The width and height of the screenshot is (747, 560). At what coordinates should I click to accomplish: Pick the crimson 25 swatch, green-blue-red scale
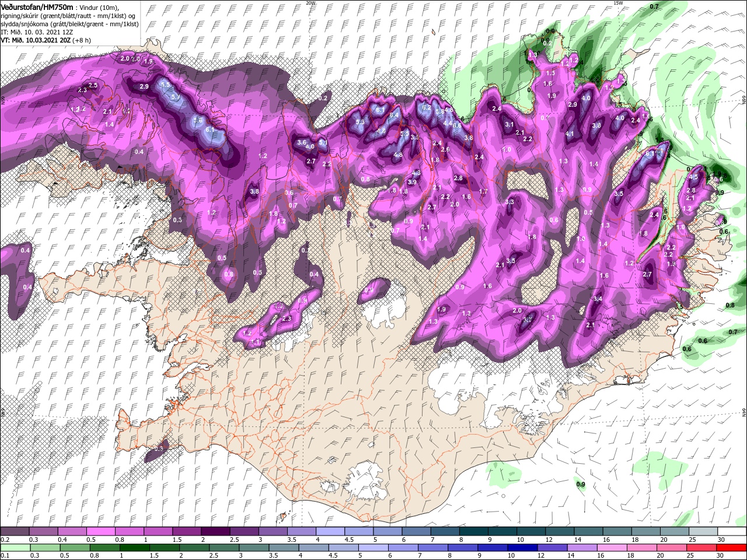point(701,547)
